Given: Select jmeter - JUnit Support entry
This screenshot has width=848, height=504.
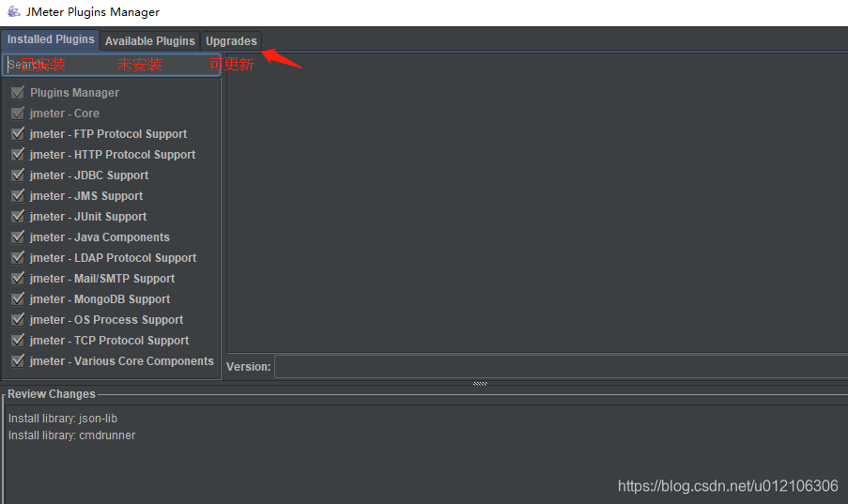Looking at the screenshot, I should point(88,216).
